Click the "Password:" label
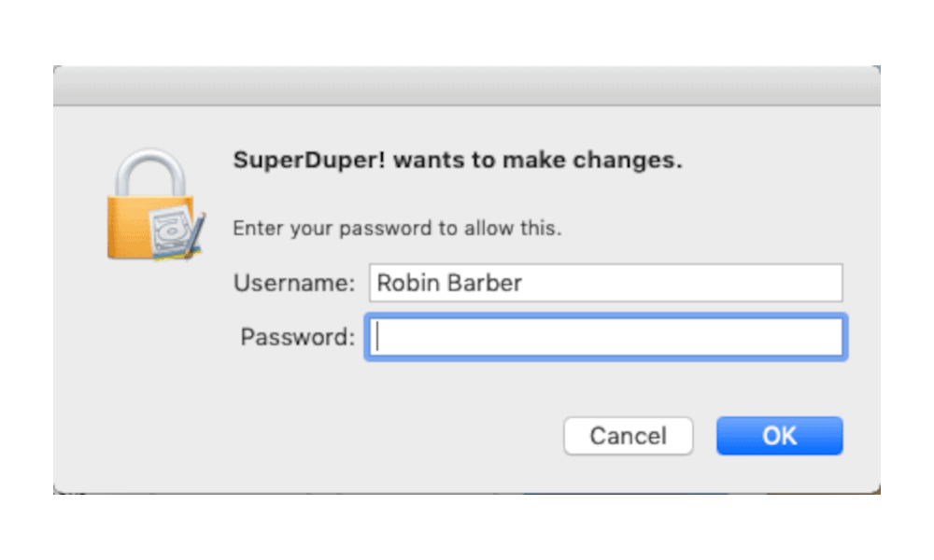Viewport: 934px width, 560px height. point(298,337)
